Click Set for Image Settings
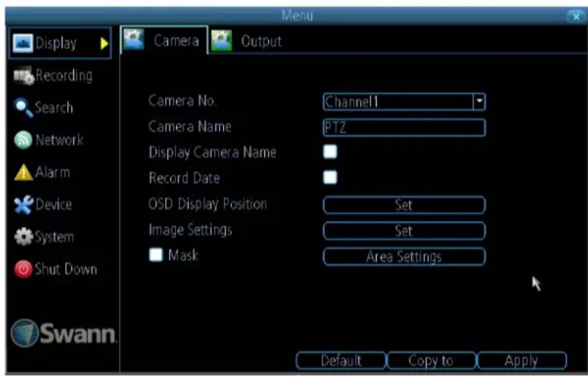This screenshot has height=376, width=588. coord(404,231)
